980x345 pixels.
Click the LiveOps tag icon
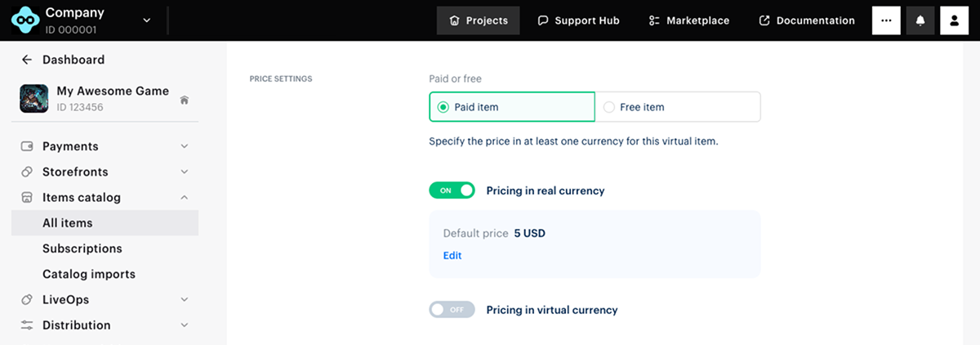tap(27, 299)
